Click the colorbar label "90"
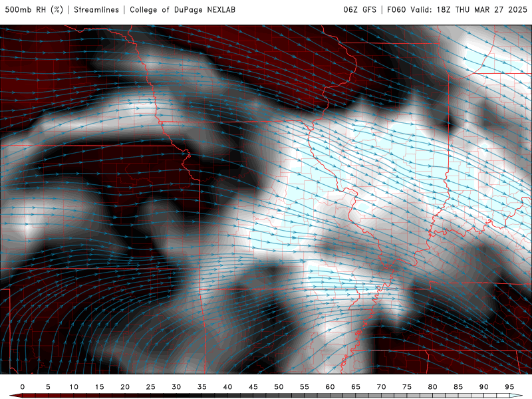This screenshot has width=532, height=399. (484, 387)
